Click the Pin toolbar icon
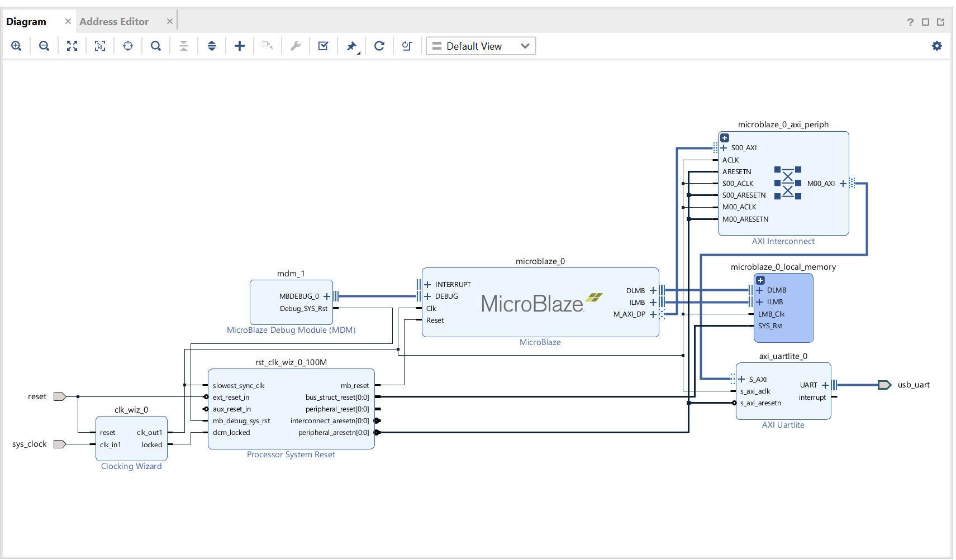Screen dimensions: 956x560 pyautogui.click(x=351, y=46)
